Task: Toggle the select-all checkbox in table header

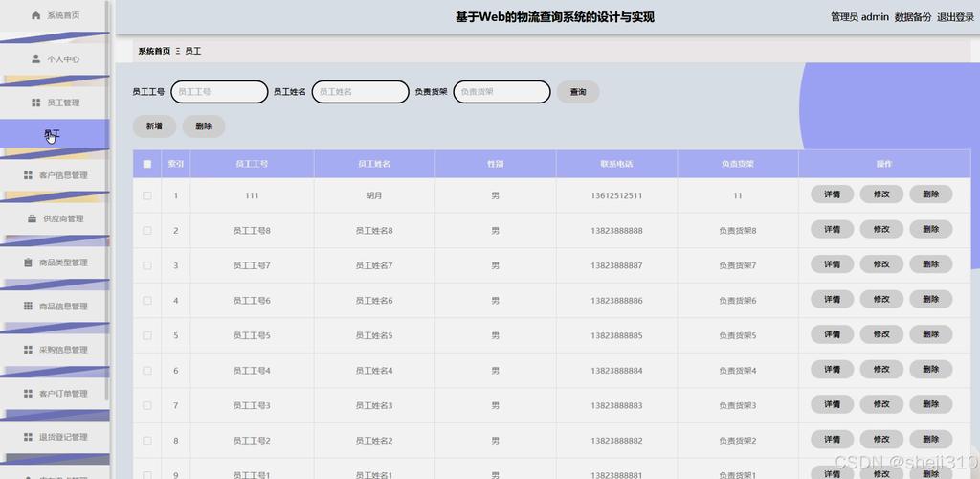Action: [x=147, y=164]
